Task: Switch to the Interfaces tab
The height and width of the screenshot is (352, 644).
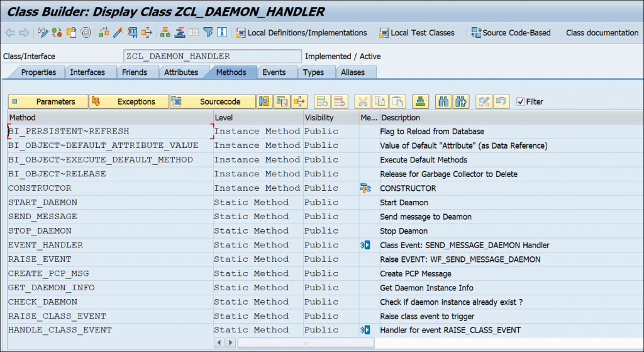Action: point(87,72)
